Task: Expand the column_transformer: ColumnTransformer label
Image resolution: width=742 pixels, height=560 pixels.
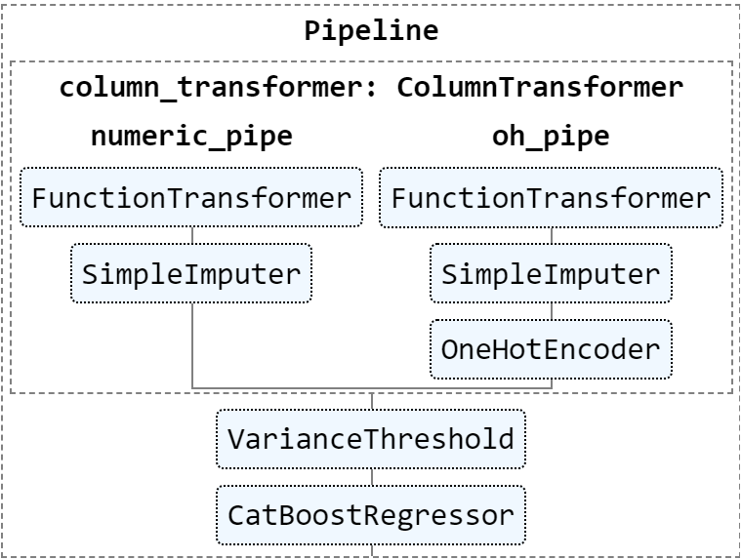Action: tap(371, 88)
